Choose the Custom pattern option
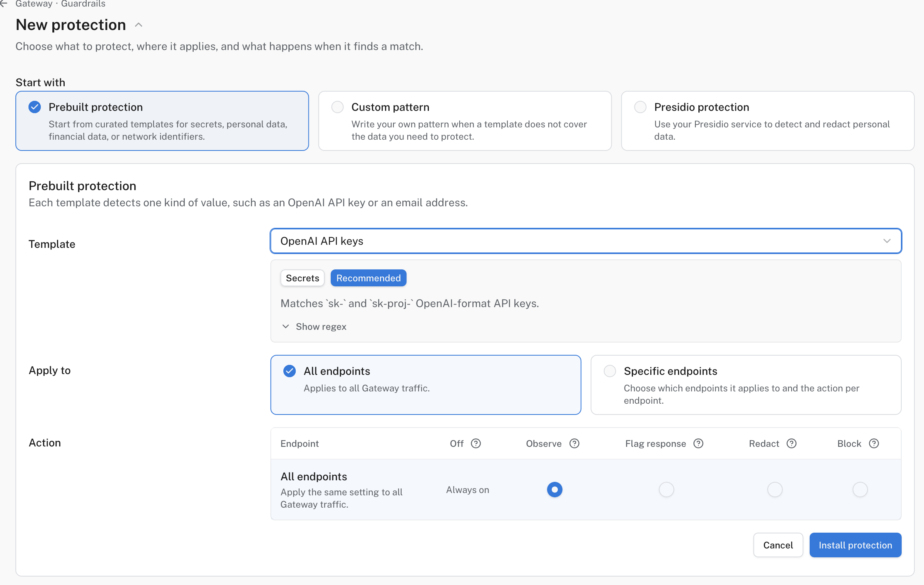924x585 pixels. coord(465,121)
